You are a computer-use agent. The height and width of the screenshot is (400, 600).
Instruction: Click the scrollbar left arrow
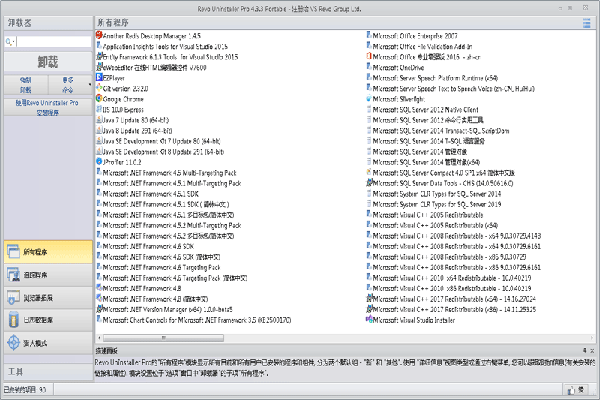pyautogui.click(x=99, y=338)
